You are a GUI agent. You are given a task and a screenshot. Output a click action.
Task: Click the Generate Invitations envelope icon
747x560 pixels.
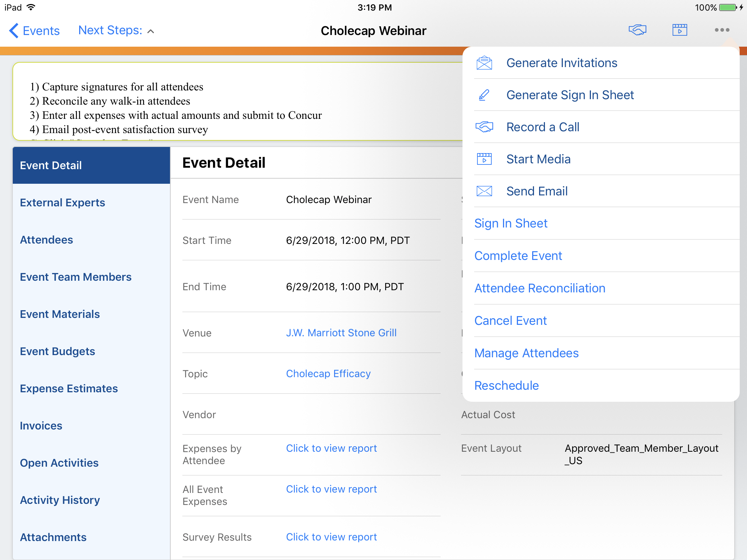click(484, 63)
